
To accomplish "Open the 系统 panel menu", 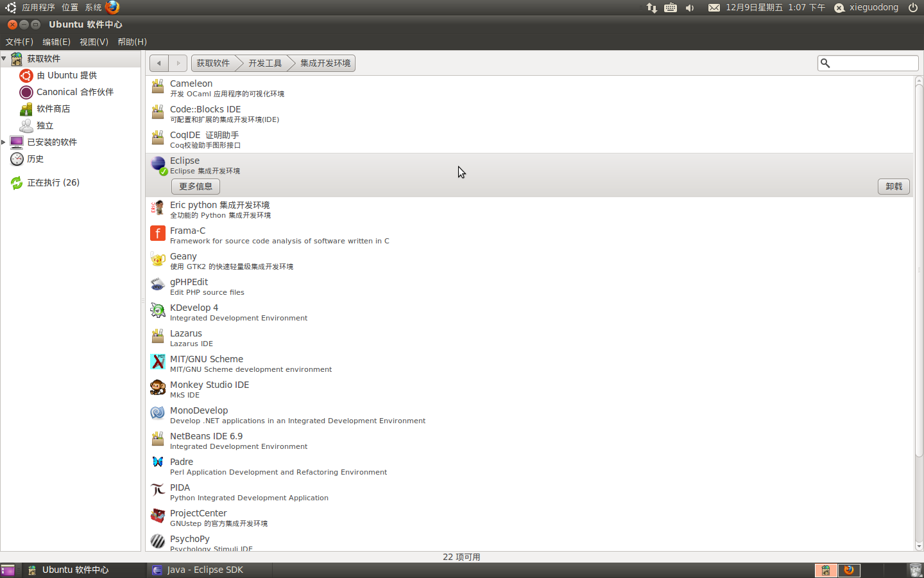I will pos(93,8).
